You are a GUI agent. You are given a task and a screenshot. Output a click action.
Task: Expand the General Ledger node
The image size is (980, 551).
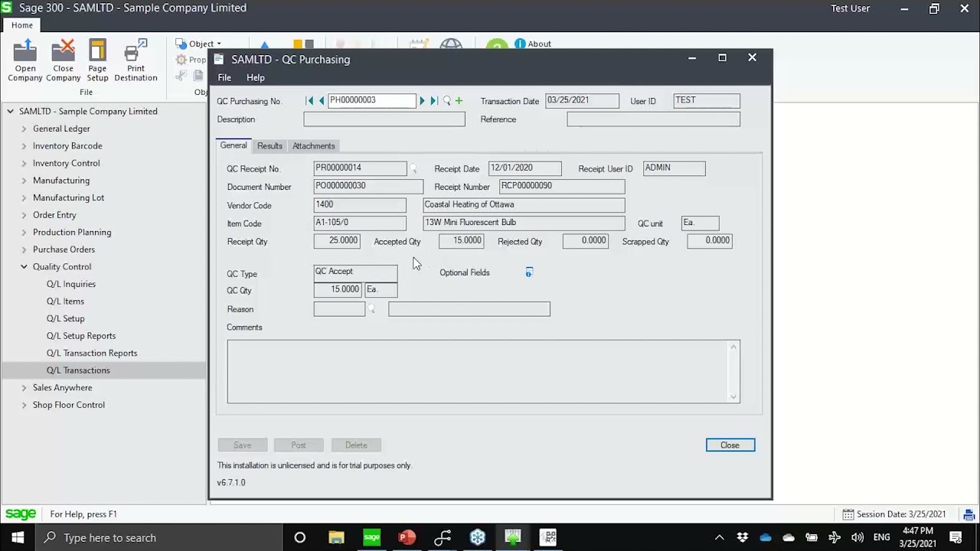coord(24,129)
